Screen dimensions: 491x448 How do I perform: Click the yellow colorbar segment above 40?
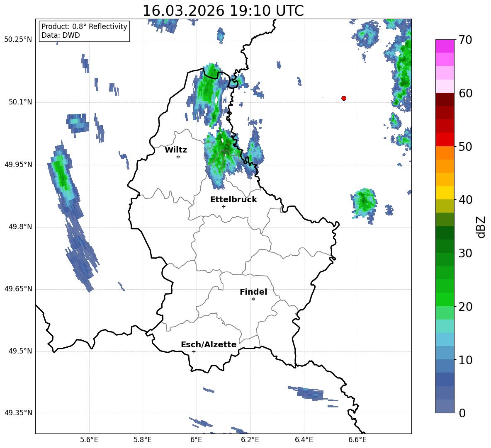point(445,193)
